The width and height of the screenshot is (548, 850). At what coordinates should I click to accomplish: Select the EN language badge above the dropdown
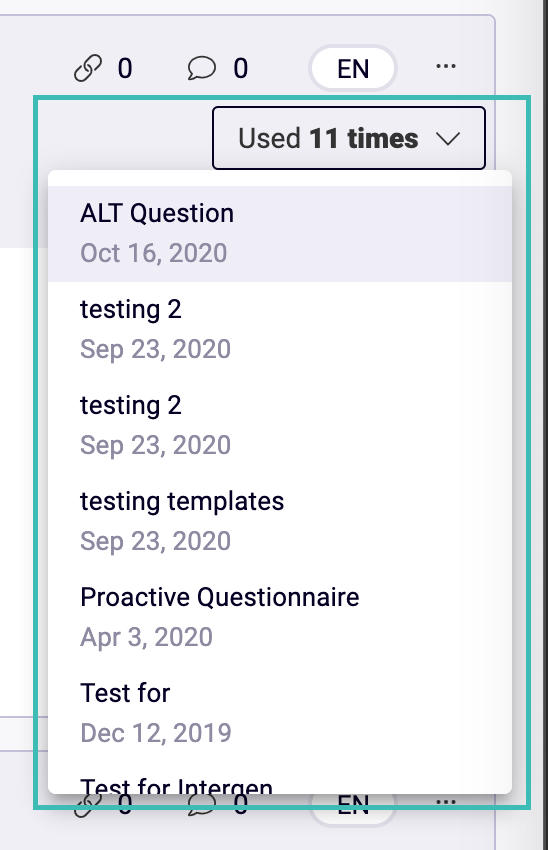click(x=353, y=69)
